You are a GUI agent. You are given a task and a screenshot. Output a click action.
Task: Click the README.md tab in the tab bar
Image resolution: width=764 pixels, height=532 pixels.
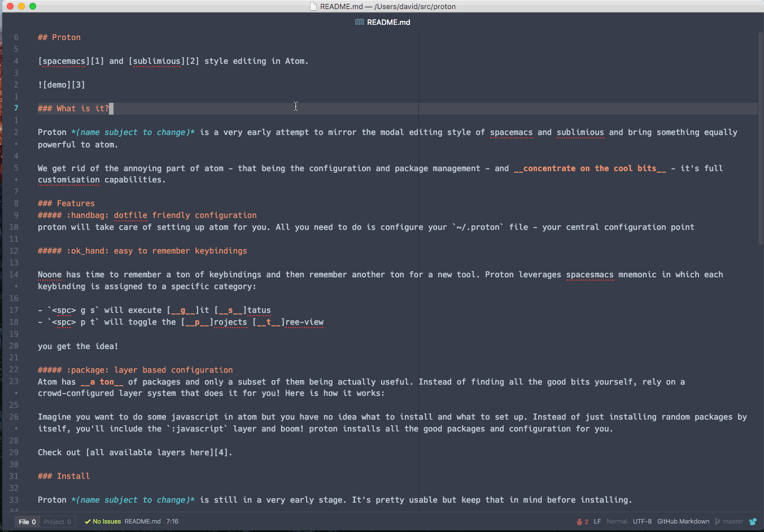pyautogui.click(x=382, y=22)
